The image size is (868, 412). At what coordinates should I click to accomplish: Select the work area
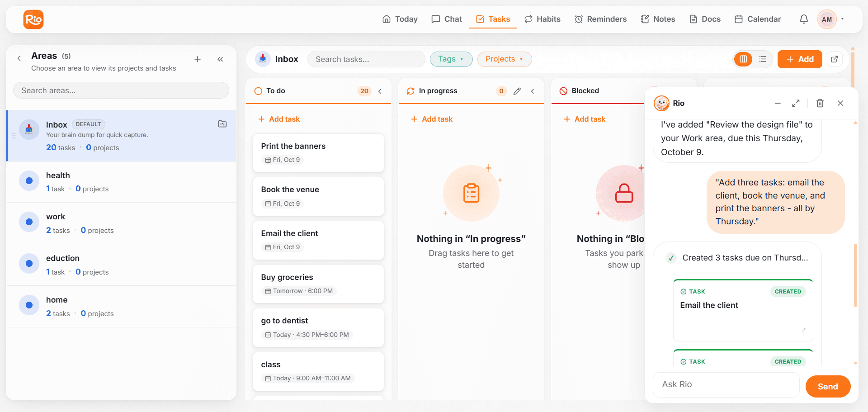pyautogui.click(x=121, y=223)
